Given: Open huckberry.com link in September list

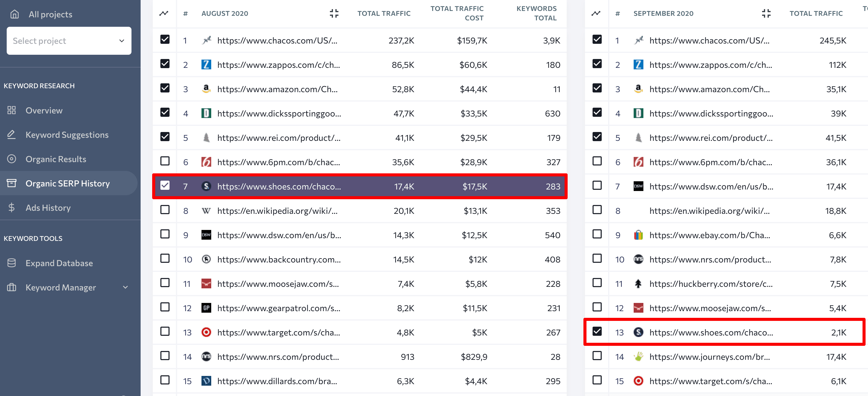Looking at the screenshot, I should (711, 284).
